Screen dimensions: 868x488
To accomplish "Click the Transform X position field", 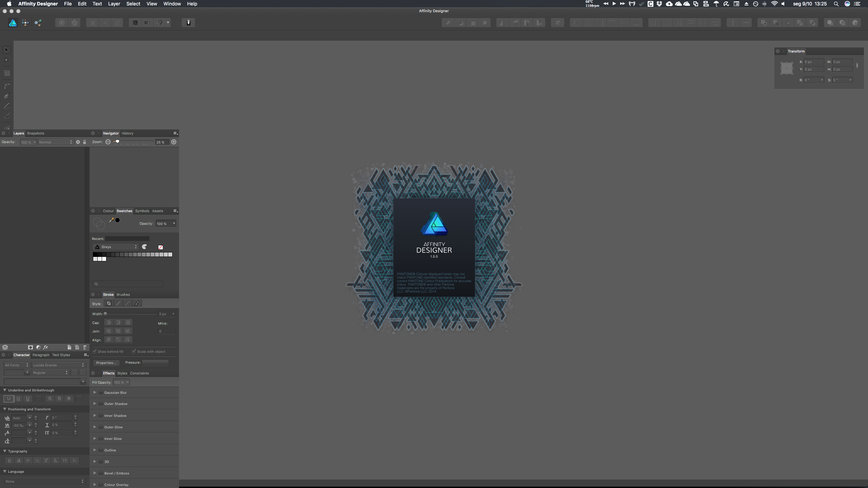I will click(813, 62).
